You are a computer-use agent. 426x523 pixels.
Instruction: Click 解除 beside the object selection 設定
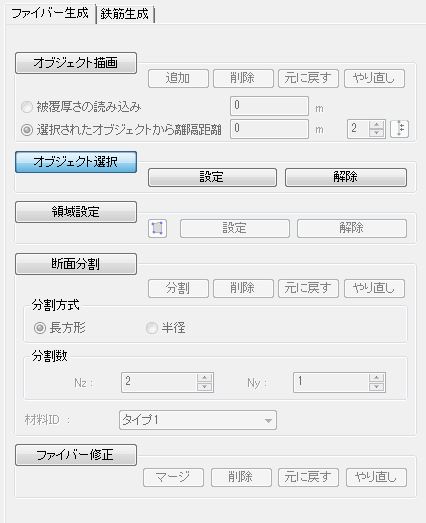click(x=346, y=177)
